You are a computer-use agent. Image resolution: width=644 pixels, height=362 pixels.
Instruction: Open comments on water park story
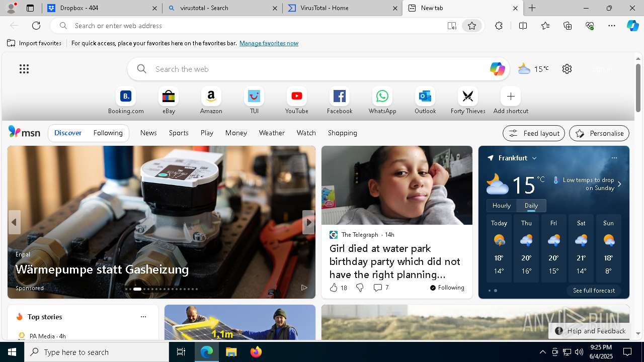coord(381,288)
